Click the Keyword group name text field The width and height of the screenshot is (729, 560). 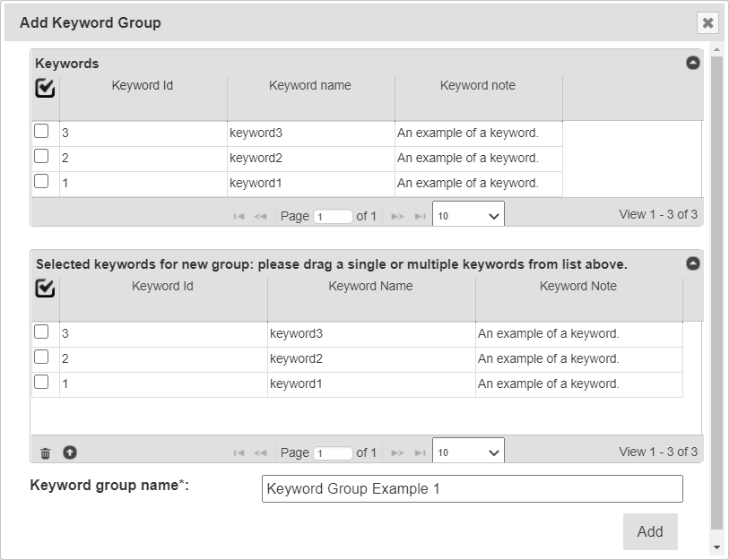pos(472,488)
